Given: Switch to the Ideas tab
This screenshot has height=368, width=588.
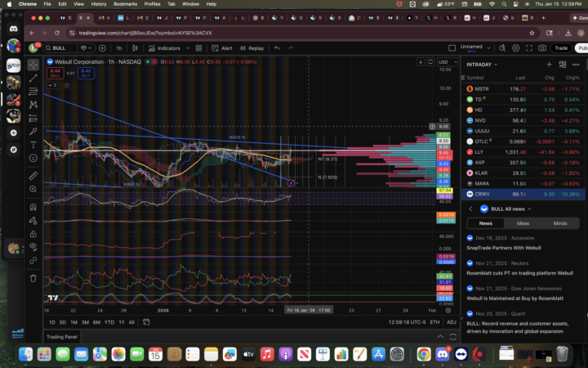Looking at the screenshot, I should (523, 223).
